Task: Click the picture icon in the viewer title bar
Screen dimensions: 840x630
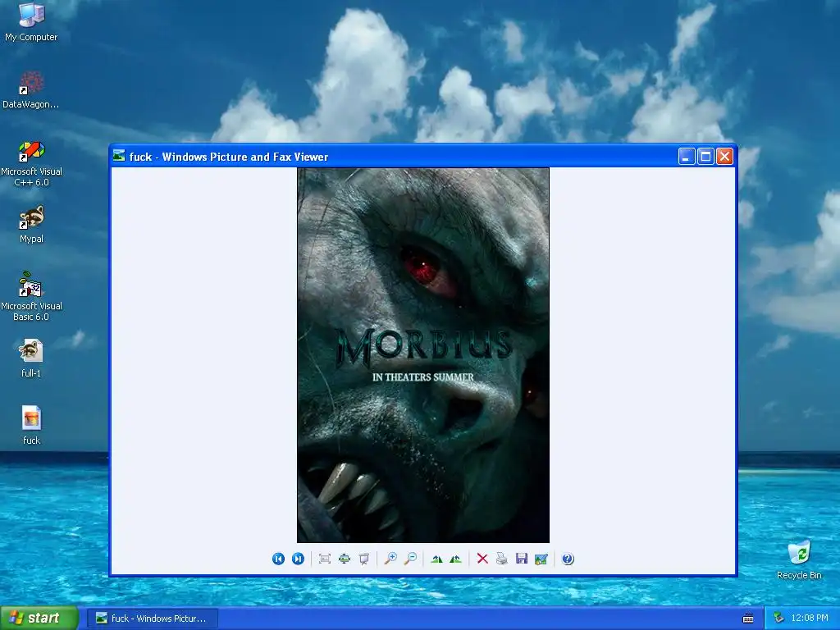Action: [x=119, y=156]
